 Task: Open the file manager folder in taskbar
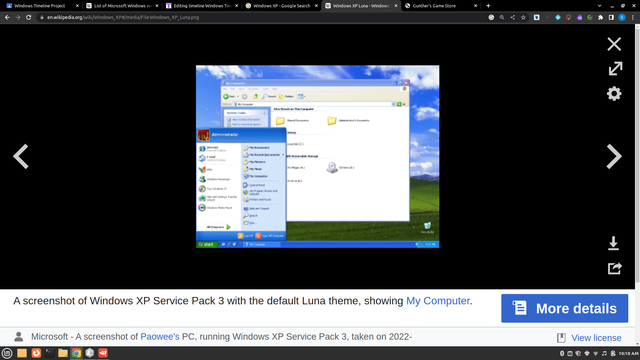[x=63, y=353]
